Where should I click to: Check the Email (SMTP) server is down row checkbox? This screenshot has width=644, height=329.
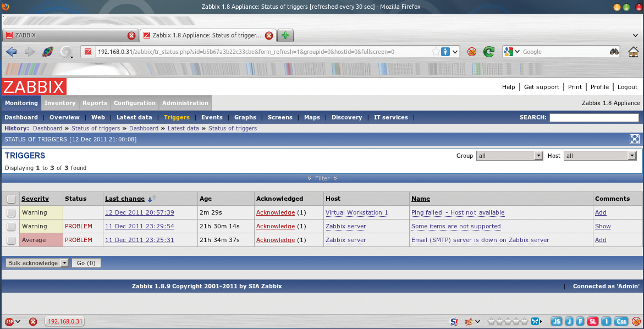[x=12, y=240]
